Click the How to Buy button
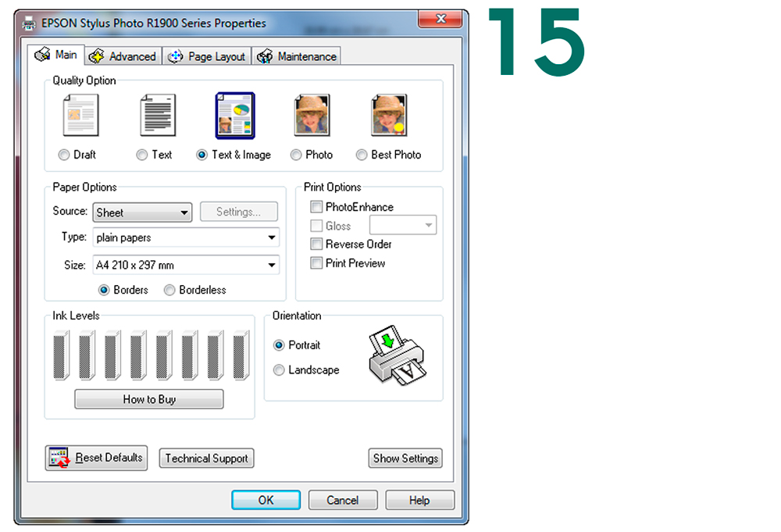Screen dimensions: 781x532 coord(149,399)
